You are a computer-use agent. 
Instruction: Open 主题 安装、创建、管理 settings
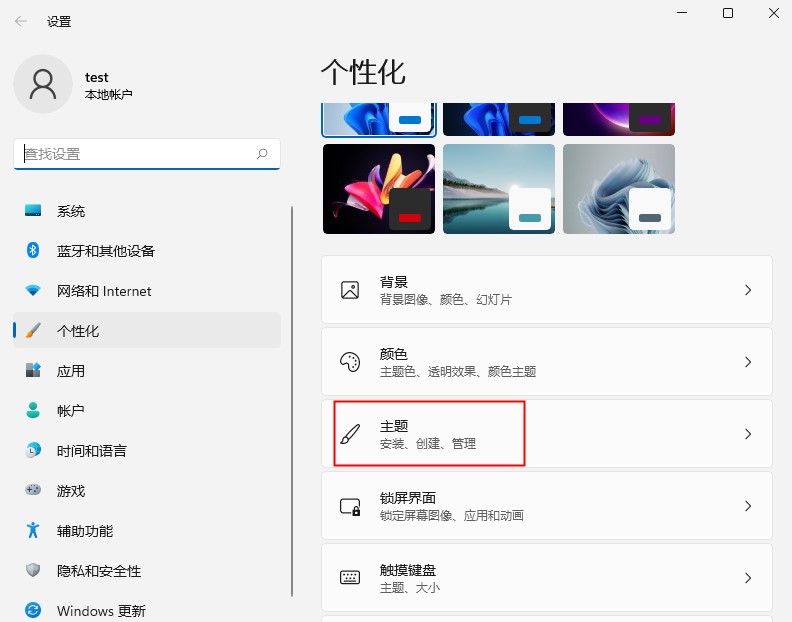(x=547, y=434)
